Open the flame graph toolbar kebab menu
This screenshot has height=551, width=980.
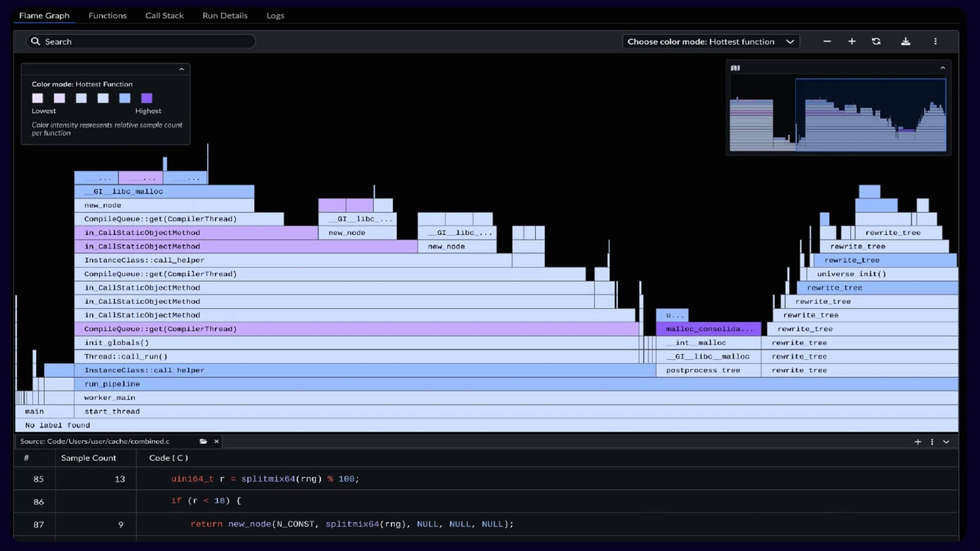pos(935,42)
